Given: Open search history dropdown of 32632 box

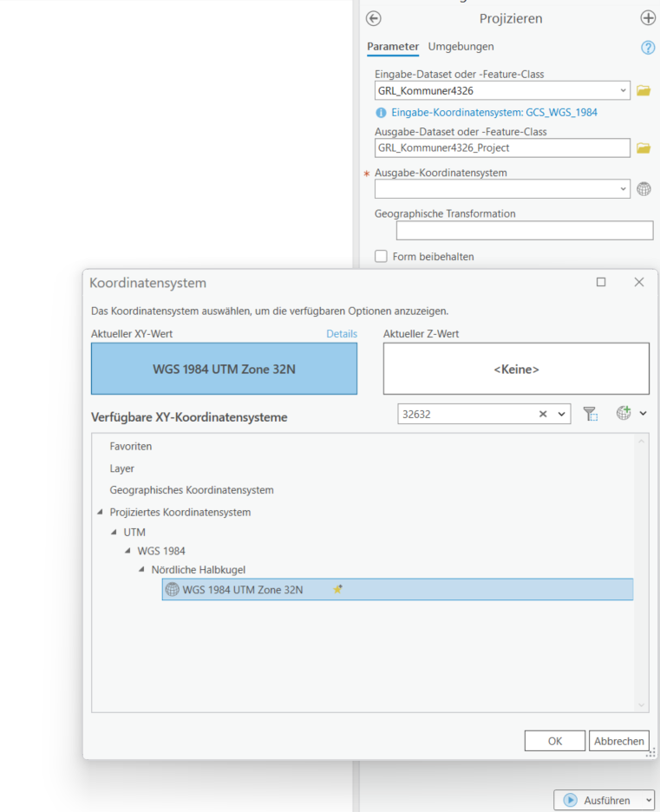Looking at the screenshot, I should [561, 414].
